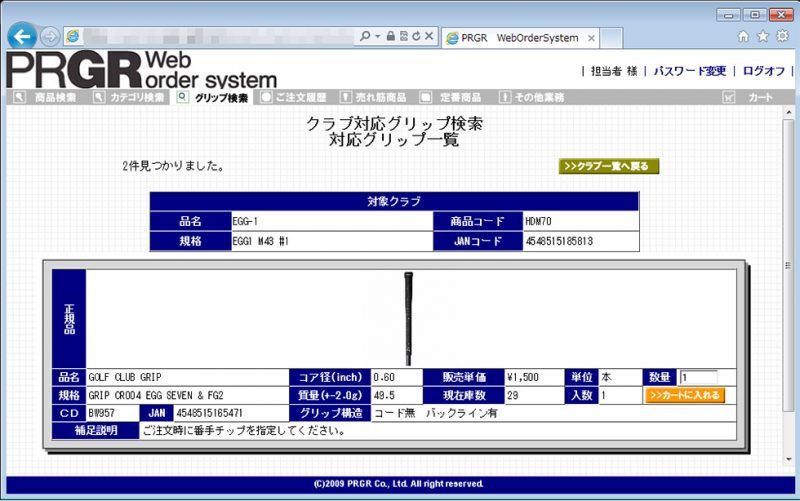Click the ログオフ link

763,71
